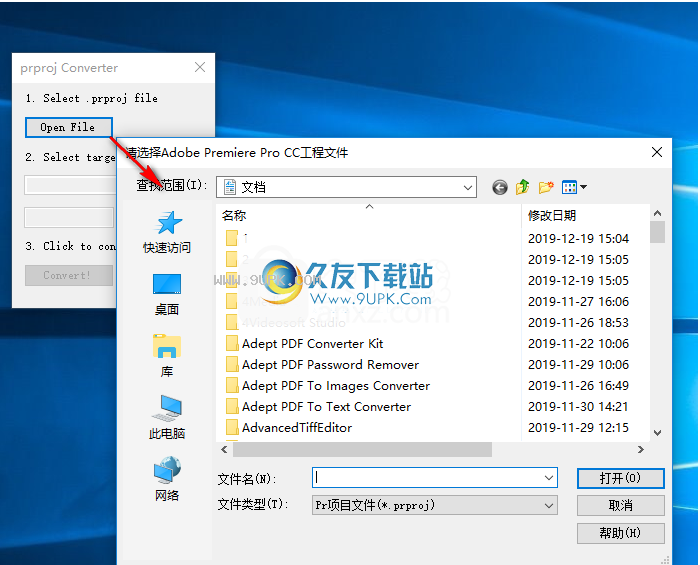The height and width of the screenshot is (565, 700).
Task: Select the folder named 2
Action: (245, 260)
